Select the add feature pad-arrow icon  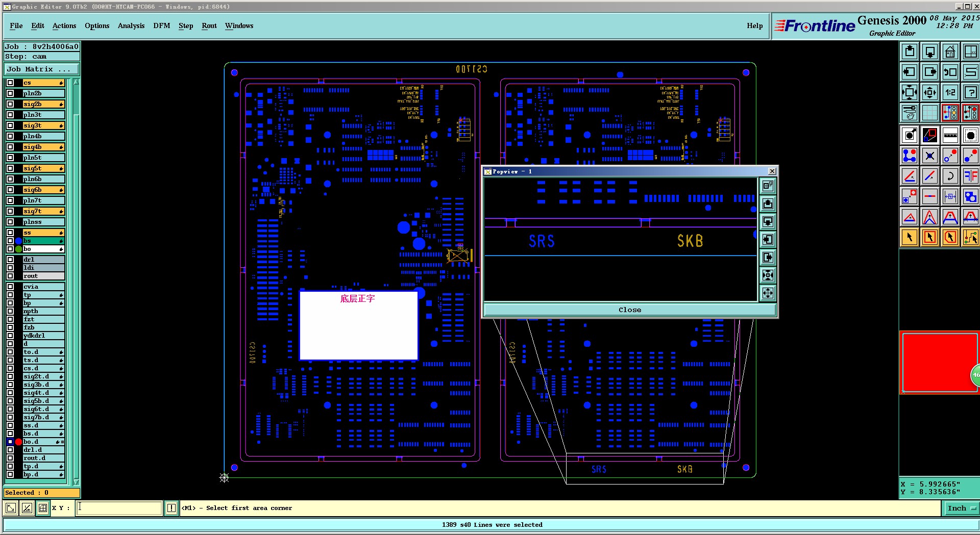coord(910,136)
